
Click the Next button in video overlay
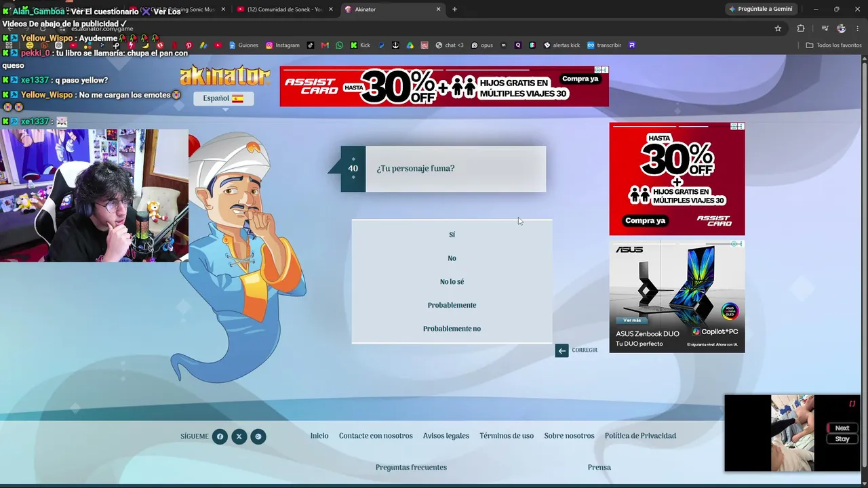point(842,428)
